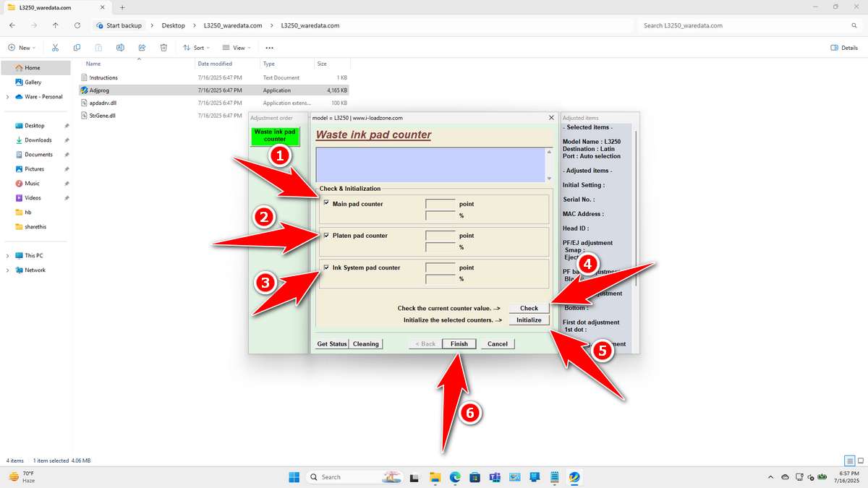Expand the This PC tree node

click(x=8, y=256)
